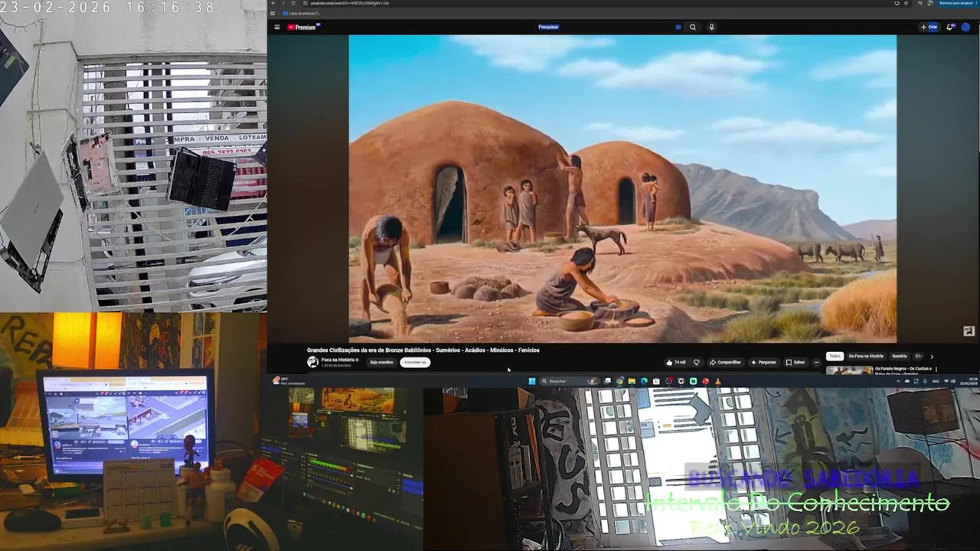
Task: Show hidden system tray icons chevron
Action: (898, 381)
